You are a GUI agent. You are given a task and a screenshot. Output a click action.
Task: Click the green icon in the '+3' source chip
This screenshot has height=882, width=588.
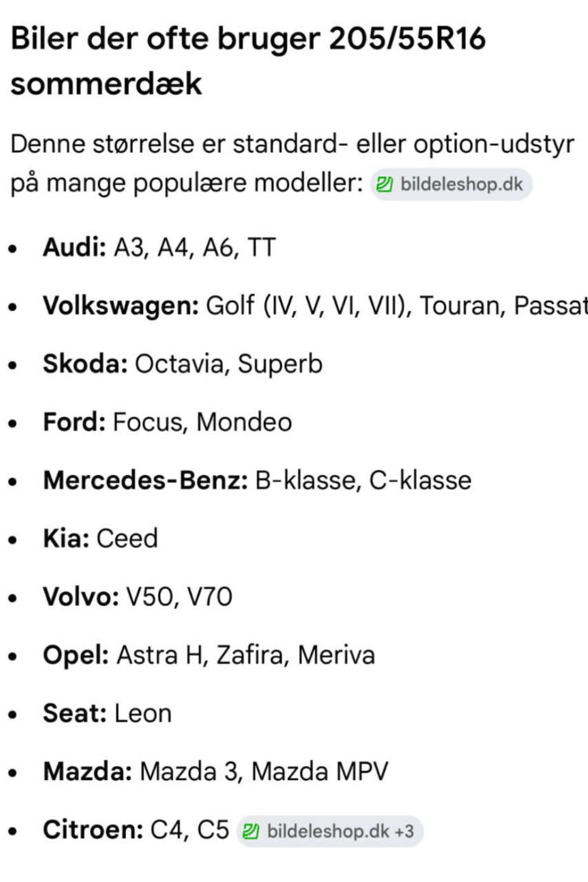point(250,832)
